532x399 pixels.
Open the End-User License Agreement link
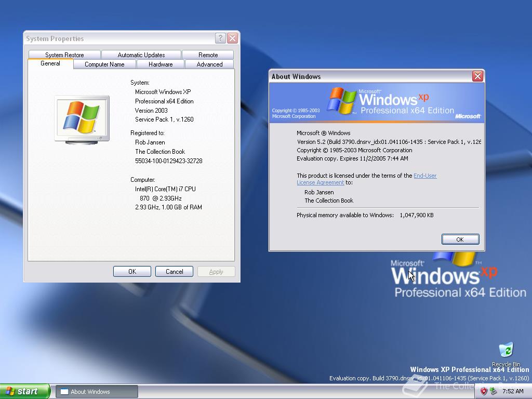click(x=425, y=176)
